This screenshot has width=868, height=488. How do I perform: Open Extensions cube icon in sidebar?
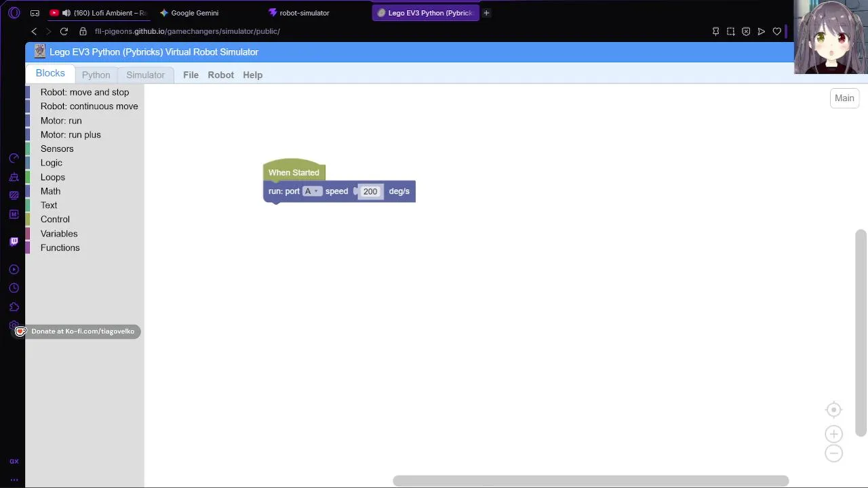pos(14,307)
